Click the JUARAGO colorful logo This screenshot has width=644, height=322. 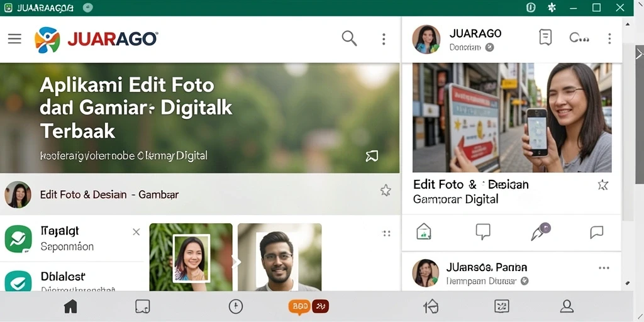pyautogui.click(x=47, y=40)
